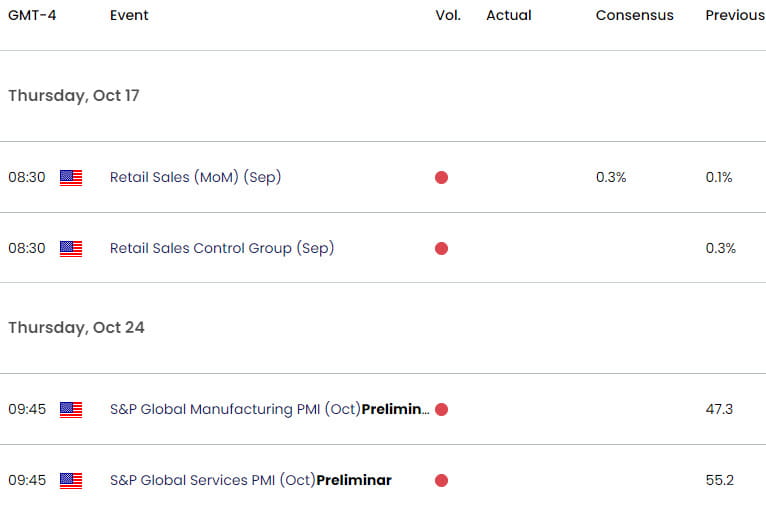The width and height of the screenshot is (766, 511).
Task: Click the US flag beside Retail Sales Control Group
Action: (71, 248)
